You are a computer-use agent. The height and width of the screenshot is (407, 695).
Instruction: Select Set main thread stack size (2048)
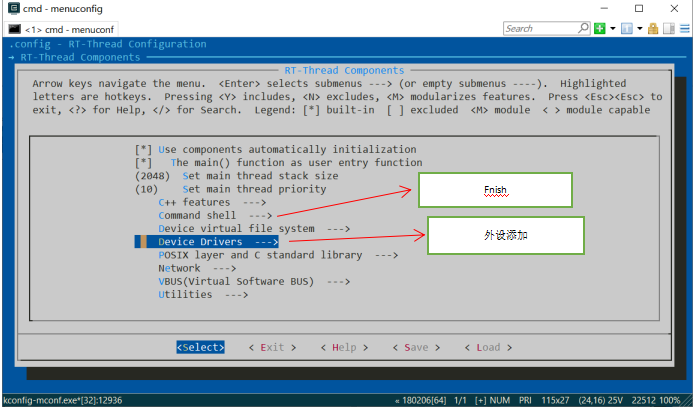pos(236,176)
